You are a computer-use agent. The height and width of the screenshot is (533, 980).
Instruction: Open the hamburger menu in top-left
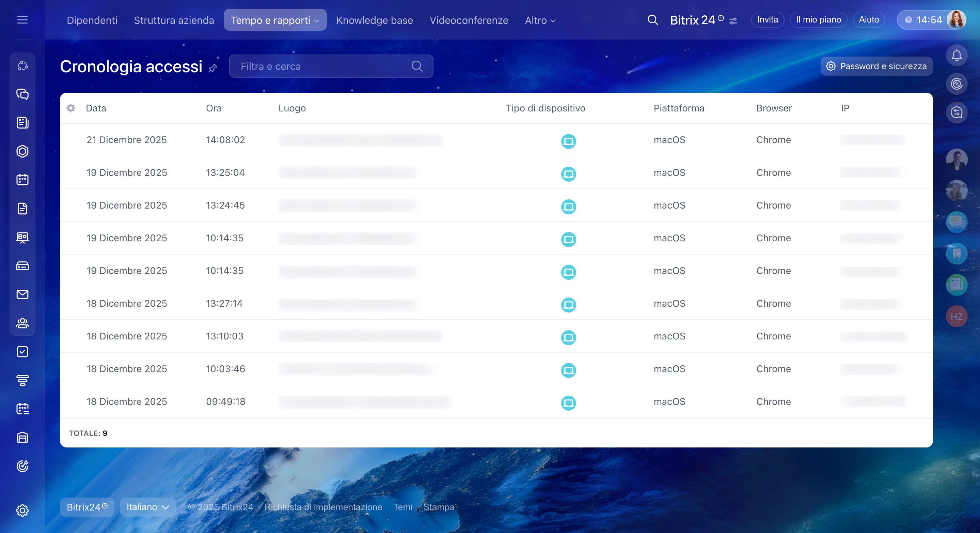point(22,20)
